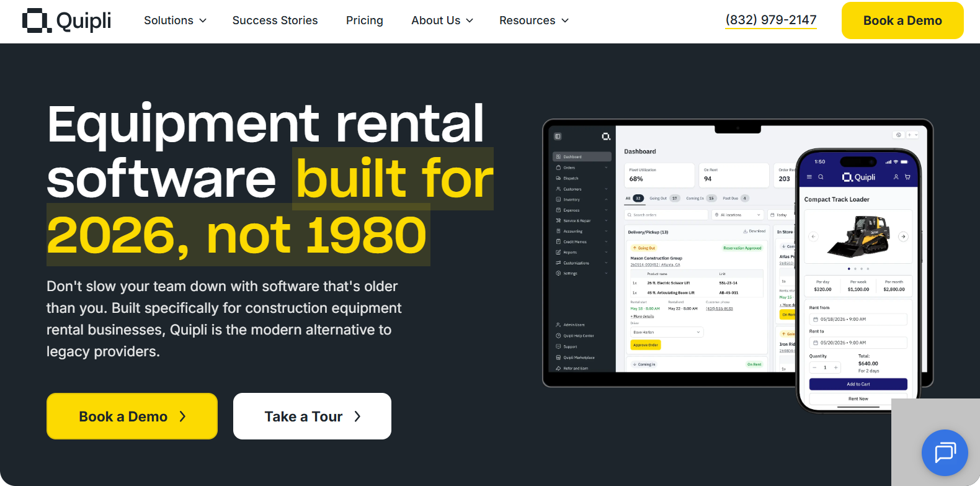980x486 pixels.
Task: Go to the Pricing page
Action: 365,20
